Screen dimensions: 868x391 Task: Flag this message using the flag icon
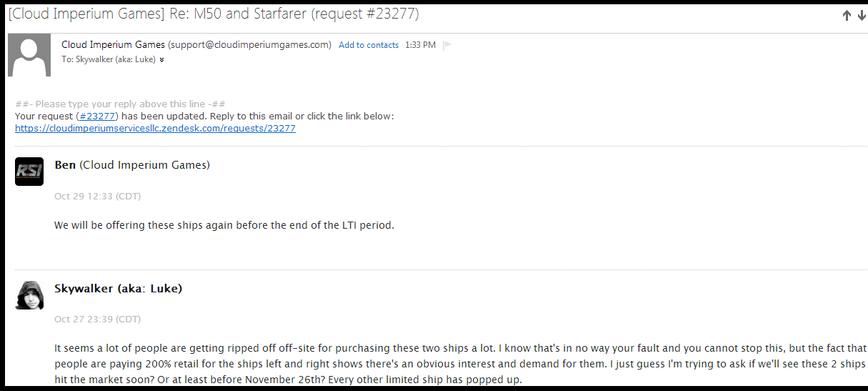click(447, 45)
